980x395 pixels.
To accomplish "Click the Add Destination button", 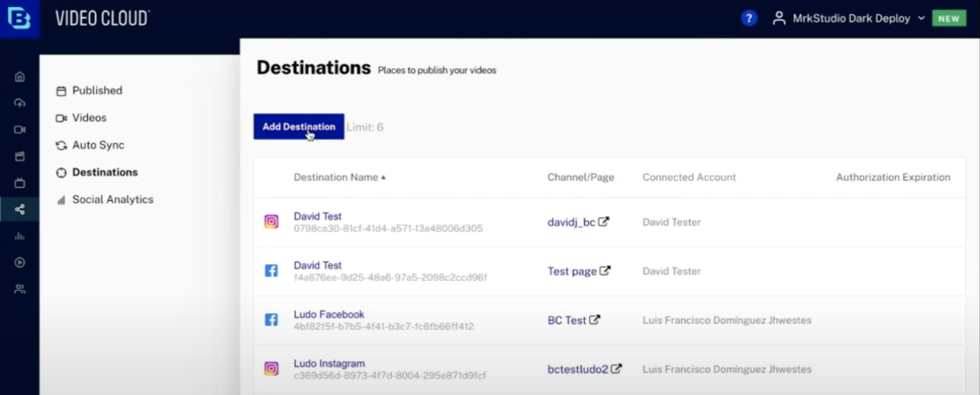I will click(x=299, y=127).
